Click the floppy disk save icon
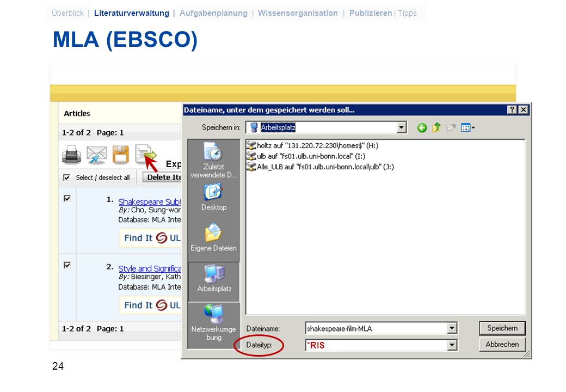Image resolution: width=566 pixels, height=392 pixels. click(121, 155)
